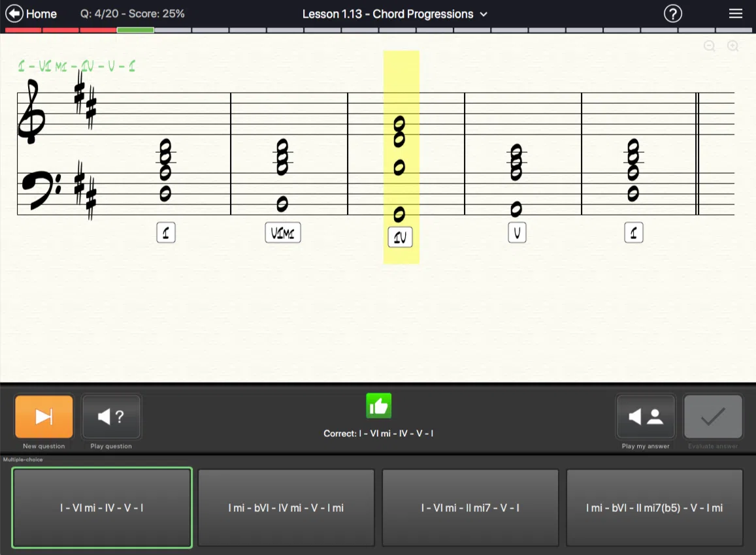This screenshot has height=555, width=756.
Task: Click the chord in the first measure
Action: [165, 168]
